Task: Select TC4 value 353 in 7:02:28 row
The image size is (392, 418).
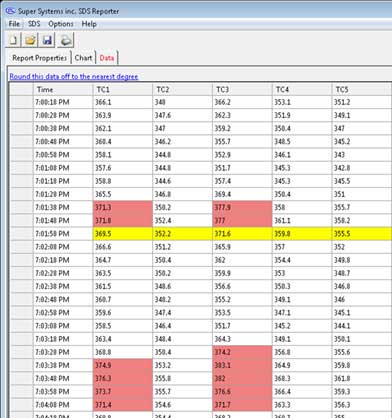Action: 302,273
